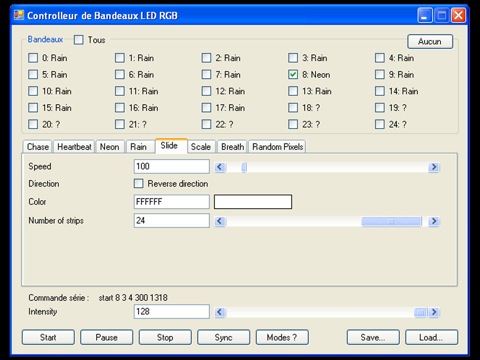
Task: Select the Breath tab
Action: point(232,147)
